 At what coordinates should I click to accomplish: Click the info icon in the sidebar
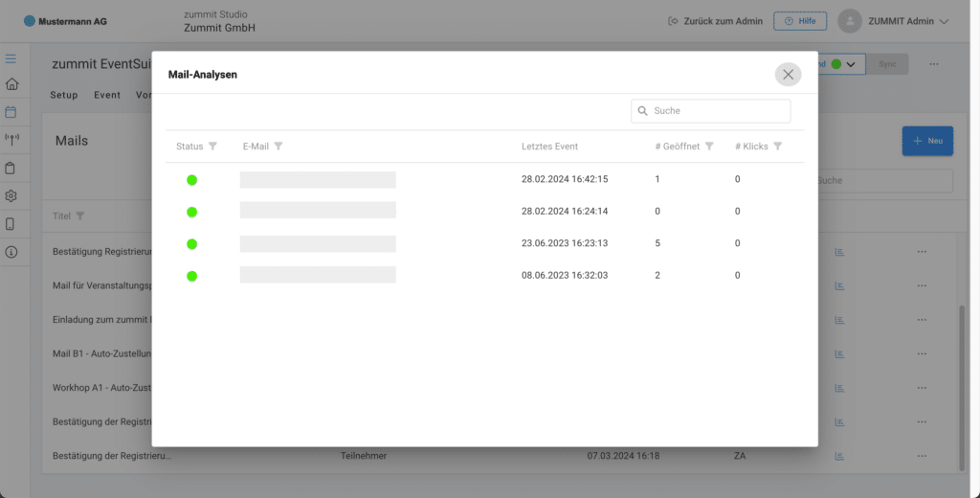click(x=11, y=253)
